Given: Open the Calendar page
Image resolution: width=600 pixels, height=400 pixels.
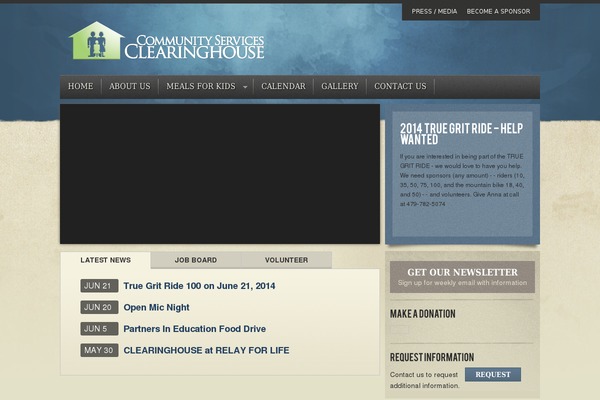Looking at the screenshot, I should [284, 87].
